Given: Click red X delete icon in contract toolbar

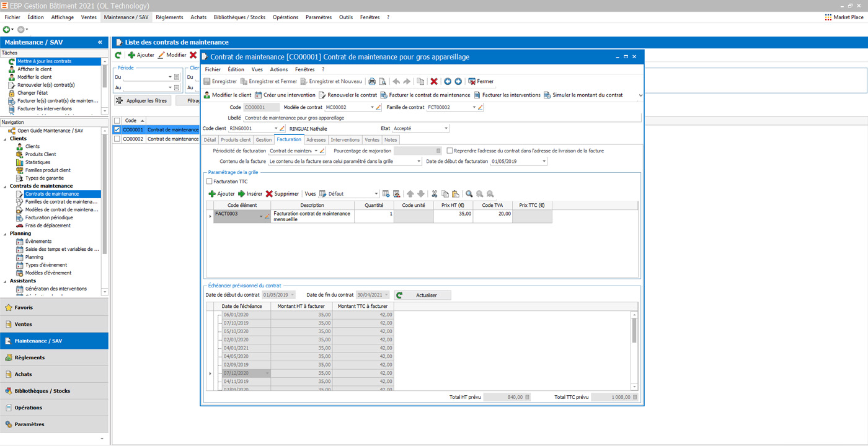Looking at the screenshot, I should click(x=434, y=82).
